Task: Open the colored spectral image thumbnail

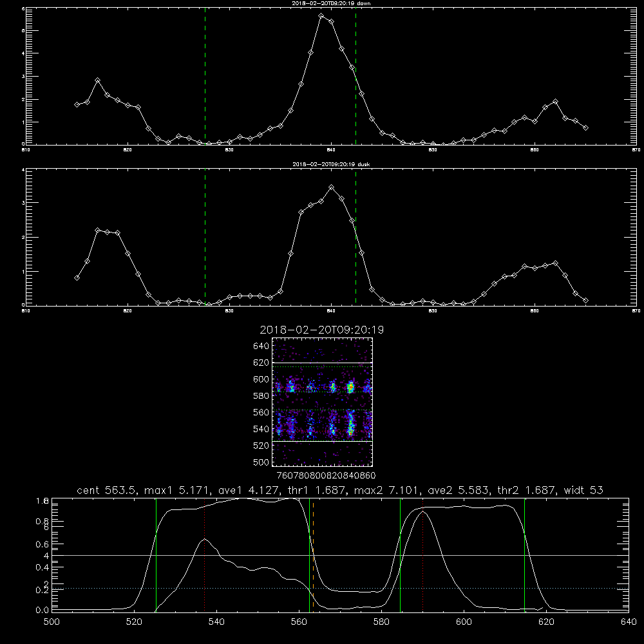Action: click(x=323, y=402)
